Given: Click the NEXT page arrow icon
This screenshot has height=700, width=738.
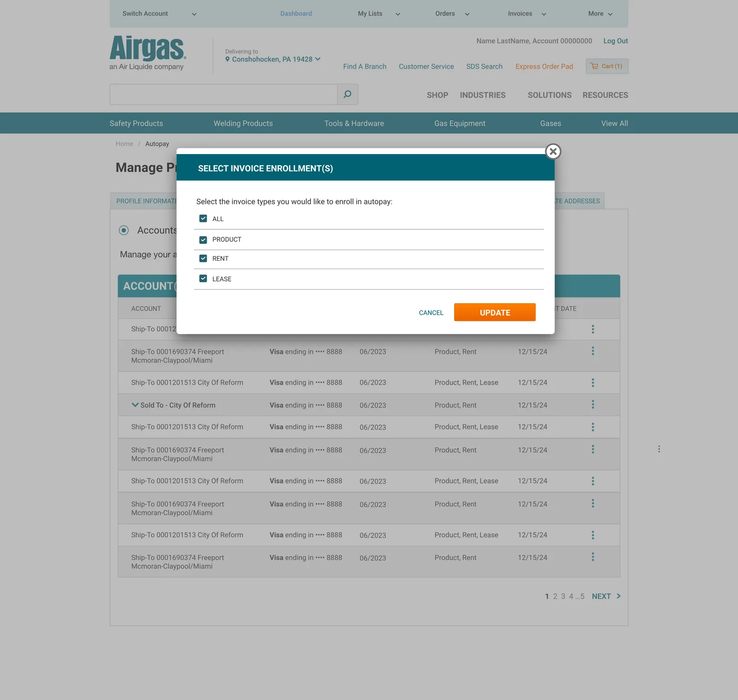Looking at the screenshot, I should click(619, 596).
